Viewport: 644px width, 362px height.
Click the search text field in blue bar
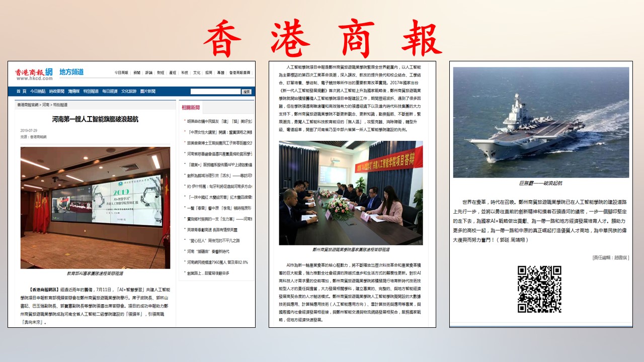point(215,92)
